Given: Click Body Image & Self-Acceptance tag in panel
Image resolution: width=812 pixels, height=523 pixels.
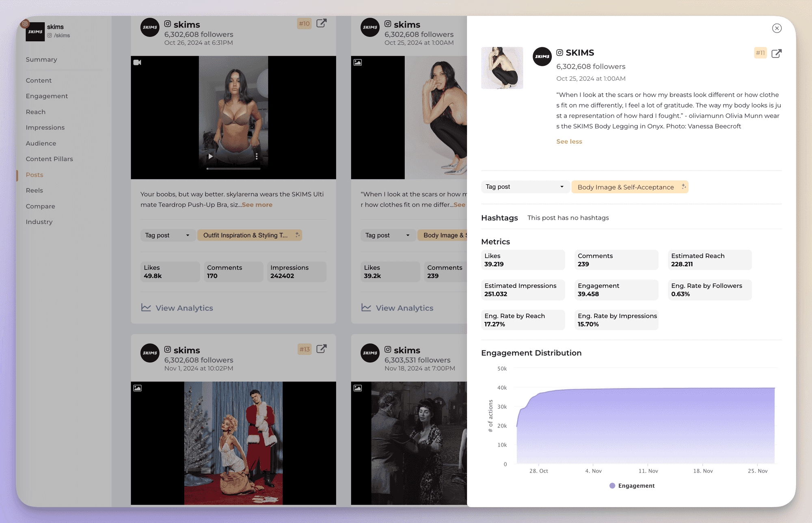Looking at the screenshot, I should [x=630, y=187].
